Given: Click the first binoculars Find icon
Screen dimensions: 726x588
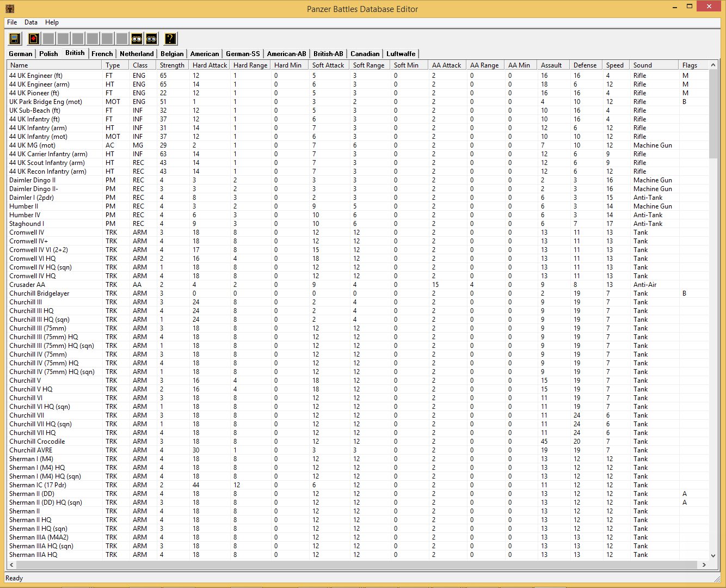Looking at the screenshot, I should pos(137,39).
